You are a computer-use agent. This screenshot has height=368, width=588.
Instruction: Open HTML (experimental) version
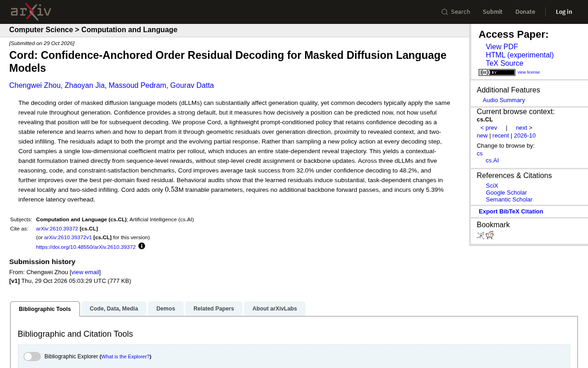pos(520,55)
